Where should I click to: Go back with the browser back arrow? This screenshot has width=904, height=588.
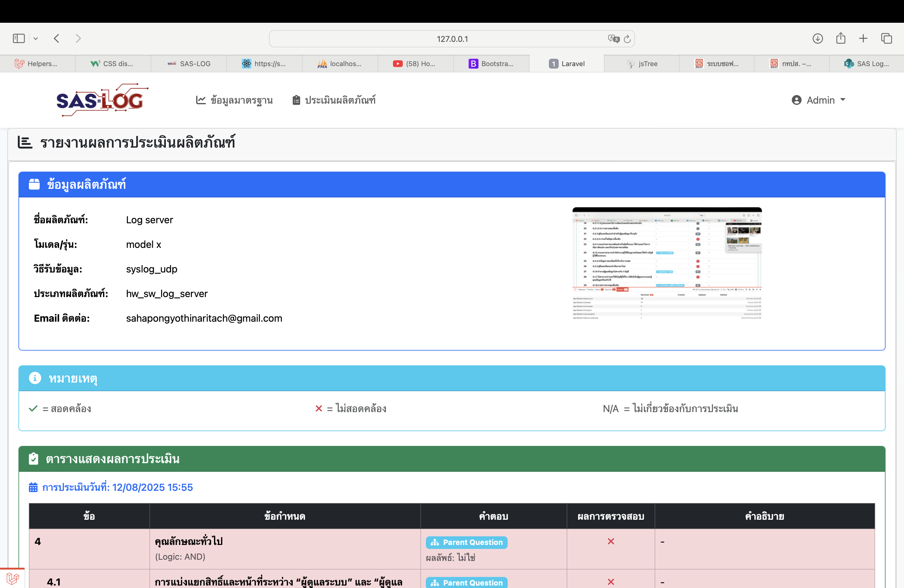click(x=57, y=38)
